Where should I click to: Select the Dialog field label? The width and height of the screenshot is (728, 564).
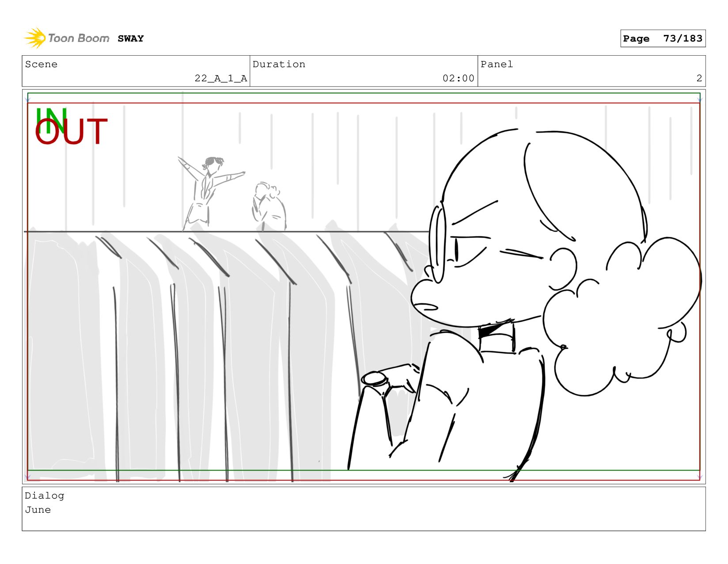pos(44,495)
